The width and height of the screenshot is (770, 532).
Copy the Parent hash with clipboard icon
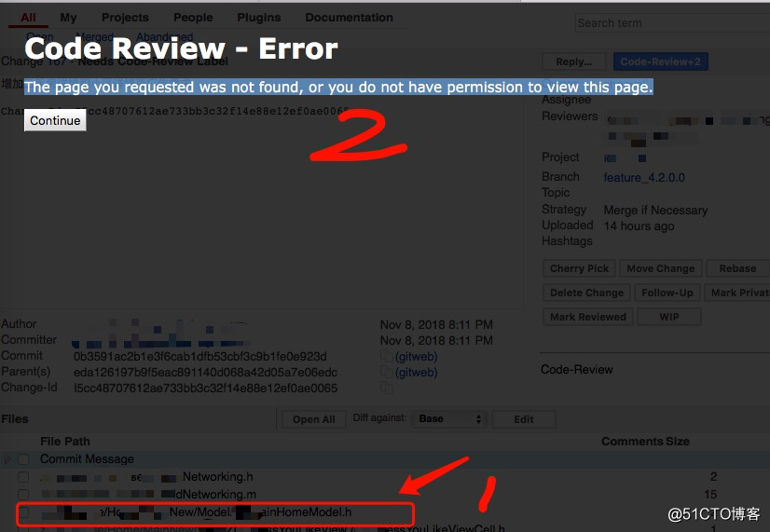point(387,373)
